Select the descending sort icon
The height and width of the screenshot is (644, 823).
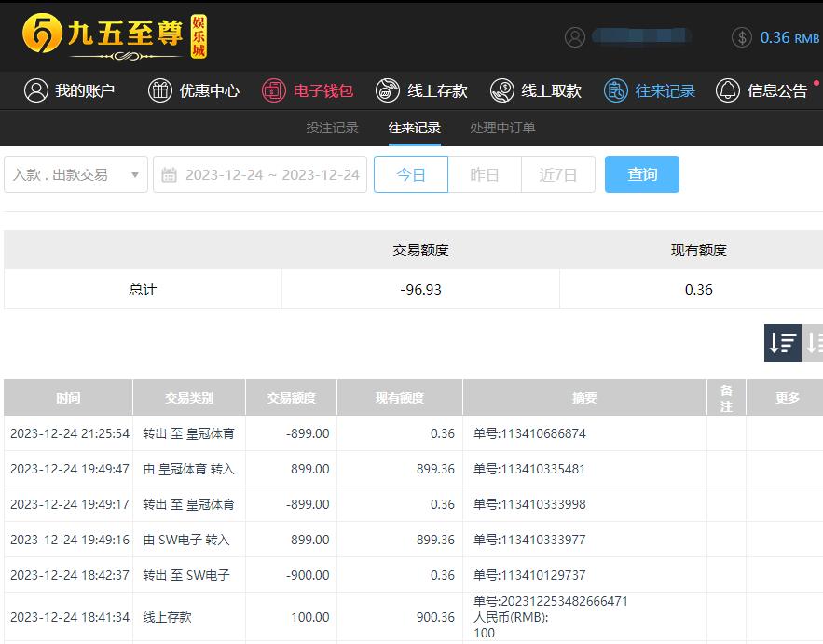[783, 343]
